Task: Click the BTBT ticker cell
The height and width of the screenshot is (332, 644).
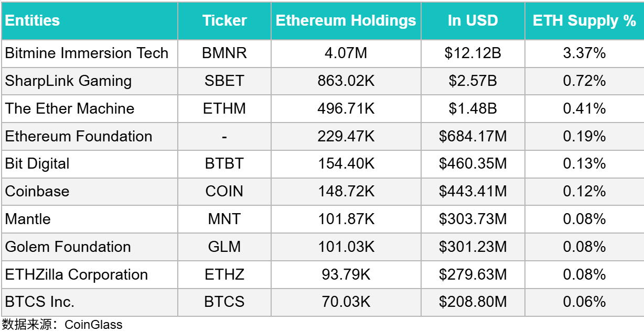Action: (224, 164)
